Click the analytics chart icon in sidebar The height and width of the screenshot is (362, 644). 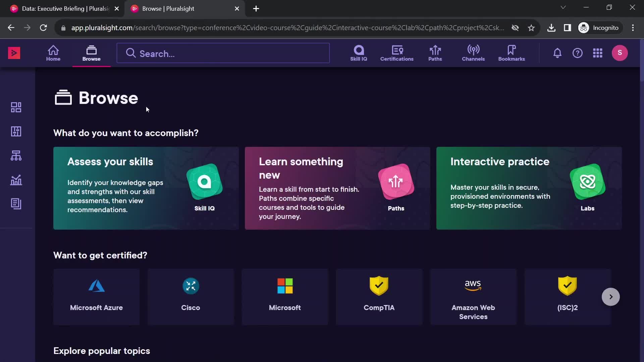(x=16, y=180)
